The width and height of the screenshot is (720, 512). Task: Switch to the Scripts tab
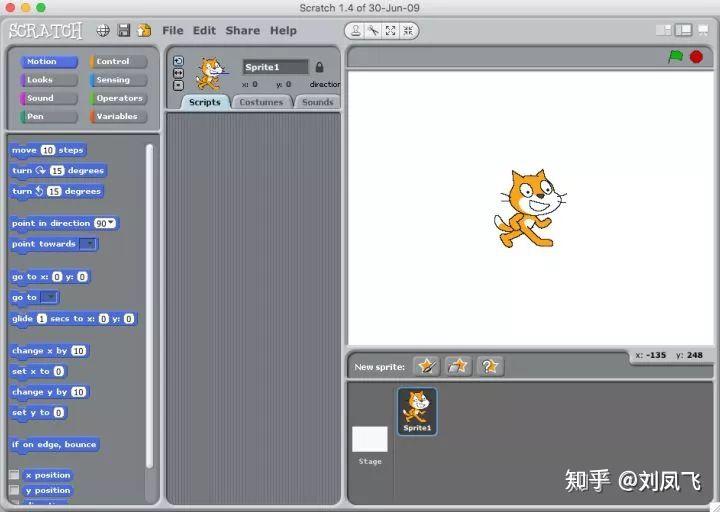[x=204, y=102]
